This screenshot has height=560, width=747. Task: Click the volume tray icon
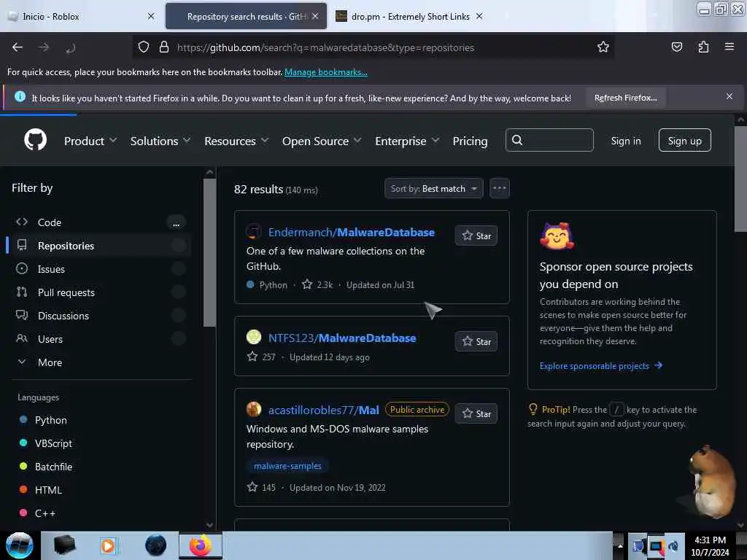673,546
